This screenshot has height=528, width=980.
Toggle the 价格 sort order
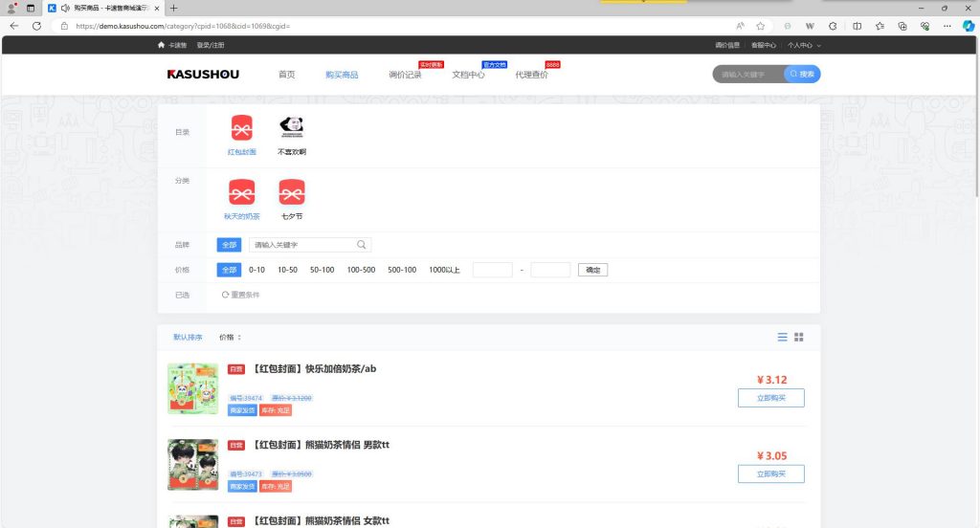coord(230,338)
